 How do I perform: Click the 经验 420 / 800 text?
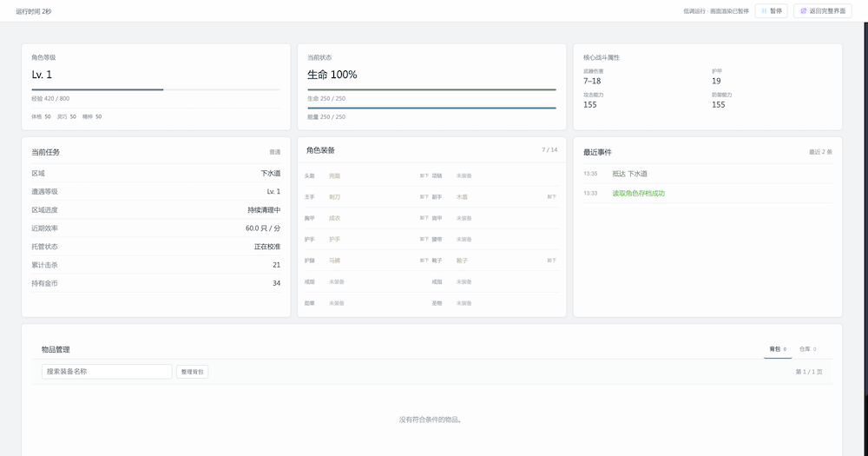click(x=50, y=99)
